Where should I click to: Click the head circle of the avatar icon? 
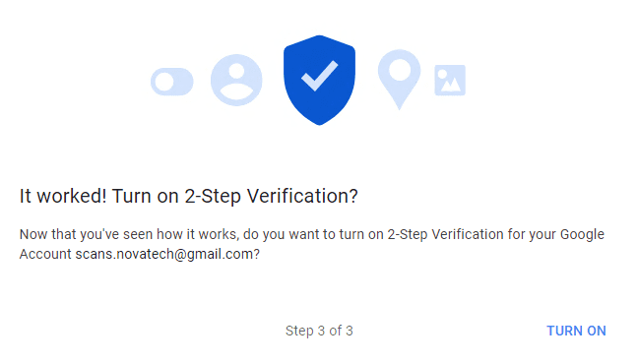[236, 70]
